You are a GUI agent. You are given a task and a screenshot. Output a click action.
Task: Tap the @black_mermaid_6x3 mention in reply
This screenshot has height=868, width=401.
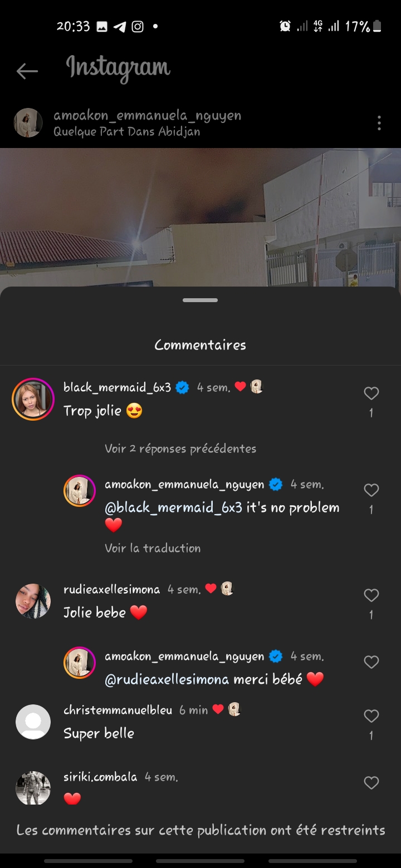(x=174, y=507)
